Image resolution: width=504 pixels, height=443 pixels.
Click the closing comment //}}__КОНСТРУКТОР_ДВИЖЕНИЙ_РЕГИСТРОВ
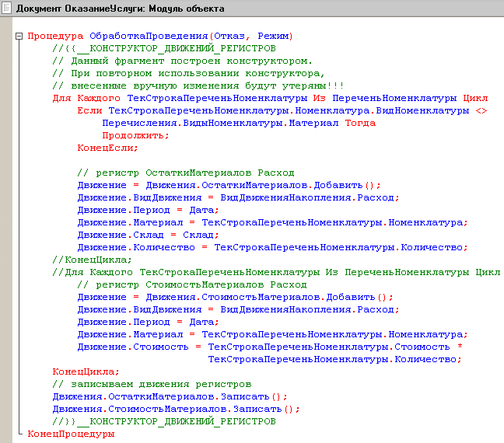(164, 422)
